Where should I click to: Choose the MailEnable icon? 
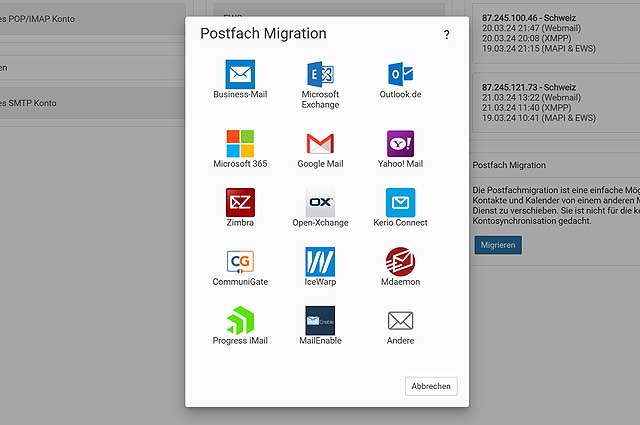point(320,320)
